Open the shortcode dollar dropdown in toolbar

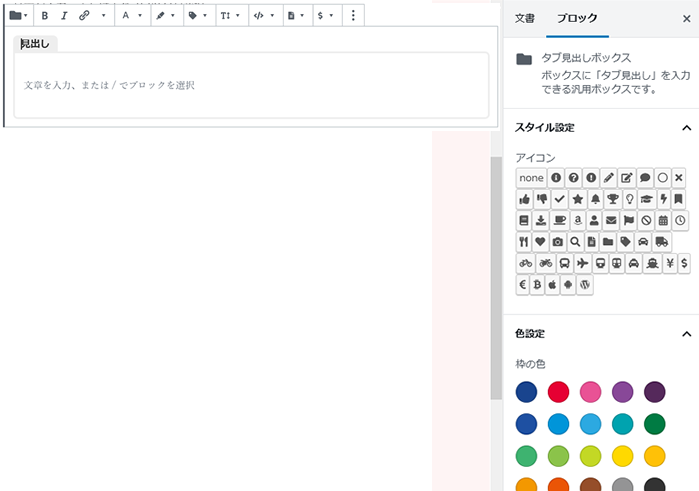(x=325, y=16)
